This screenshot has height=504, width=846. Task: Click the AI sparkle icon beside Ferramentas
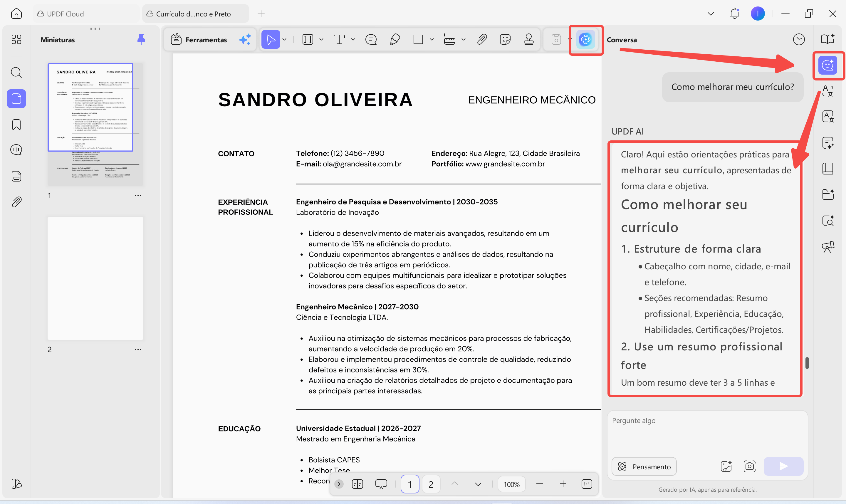coord(245,39)
